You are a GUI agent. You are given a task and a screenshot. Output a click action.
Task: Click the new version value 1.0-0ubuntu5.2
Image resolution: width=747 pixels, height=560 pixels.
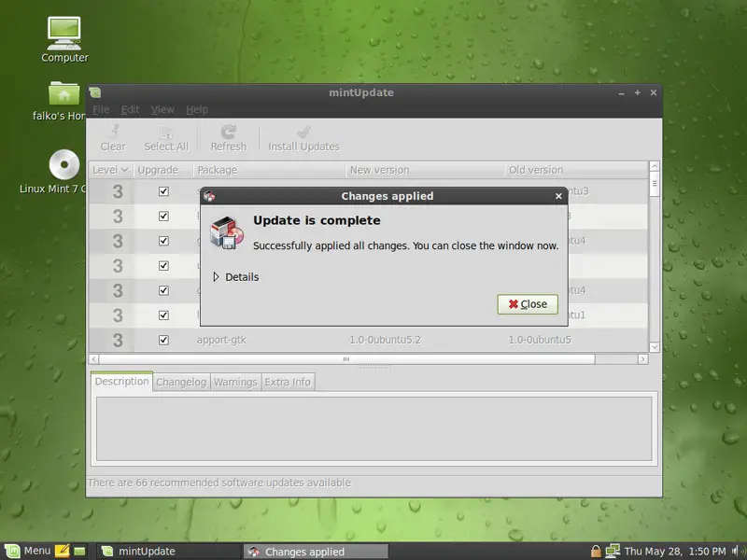coord(385,340)
